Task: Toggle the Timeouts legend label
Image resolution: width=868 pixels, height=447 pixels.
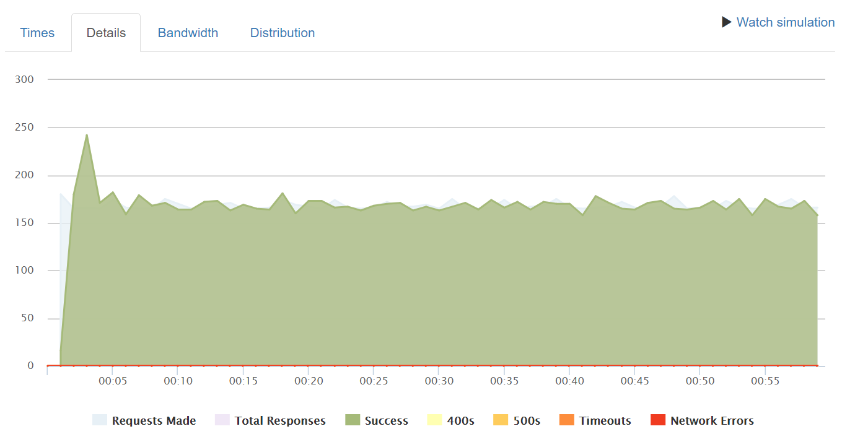Action: click(x=605, y=421)
